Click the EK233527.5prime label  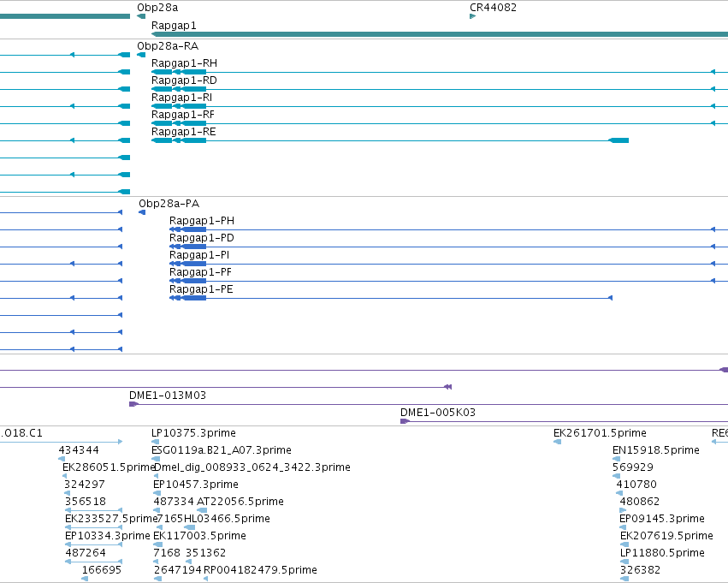[x=111, y=519]
